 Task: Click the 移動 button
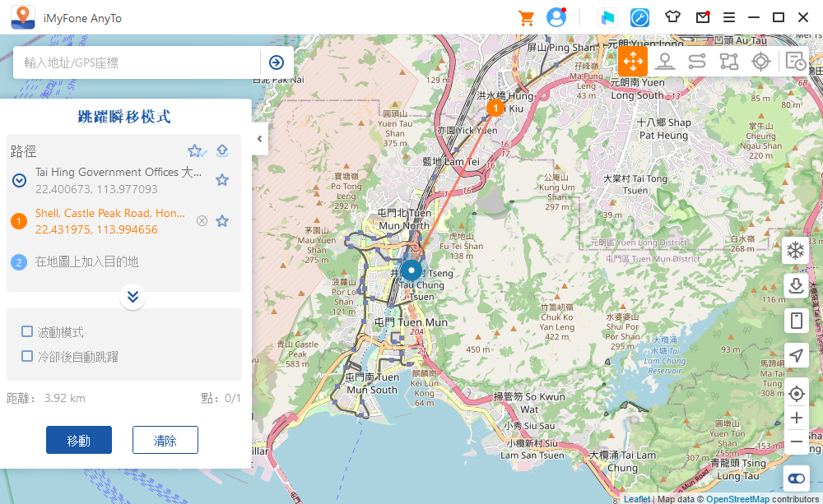tap(79, 440)
